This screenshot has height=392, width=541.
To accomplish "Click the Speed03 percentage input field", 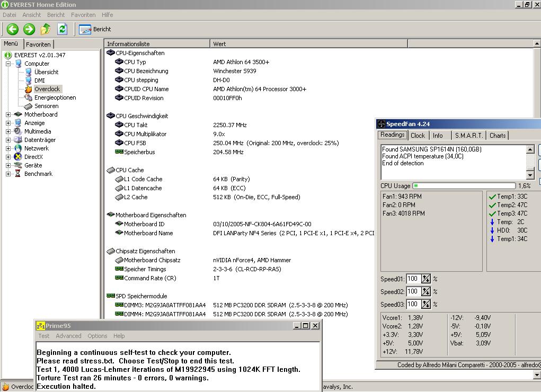I will (413, 304).
